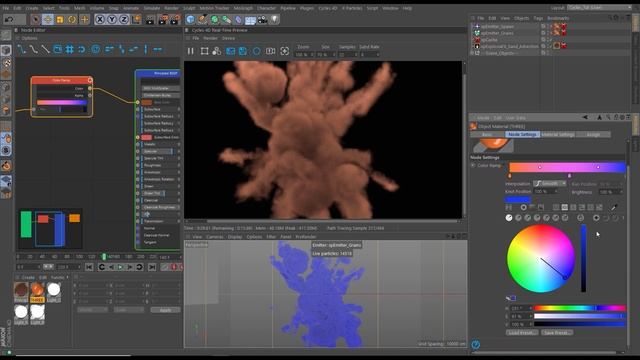This screenshot has width=640, height=360.
Task: Click the lock camera icon in preview
Action: pyautogui.click(x=270, y=51)
